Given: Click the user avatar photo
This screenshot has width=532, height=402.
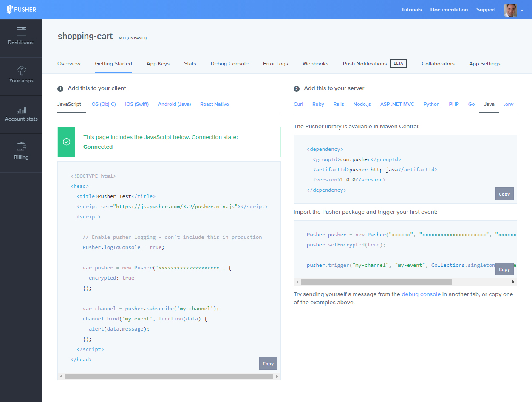Looking at the screenshot, I should 511,10.
